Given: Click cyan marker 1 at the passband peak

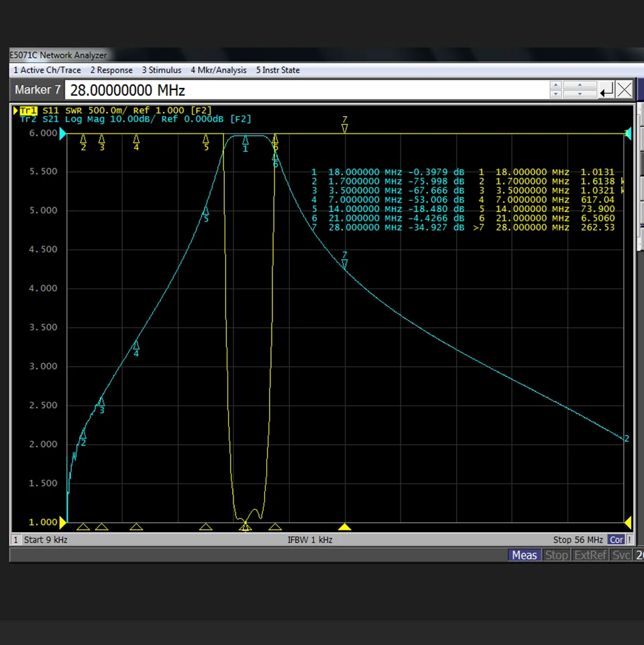Looking at the screenshot, I should 246,144.
